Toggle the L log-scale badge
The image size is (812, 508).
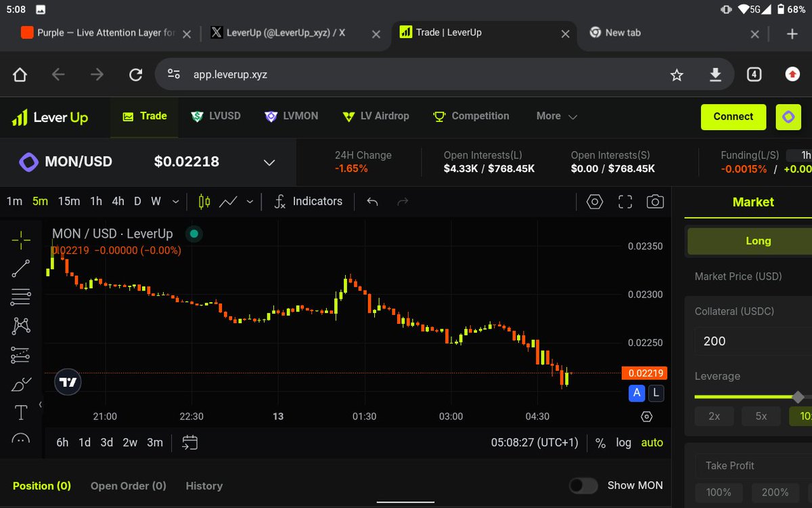656,393
